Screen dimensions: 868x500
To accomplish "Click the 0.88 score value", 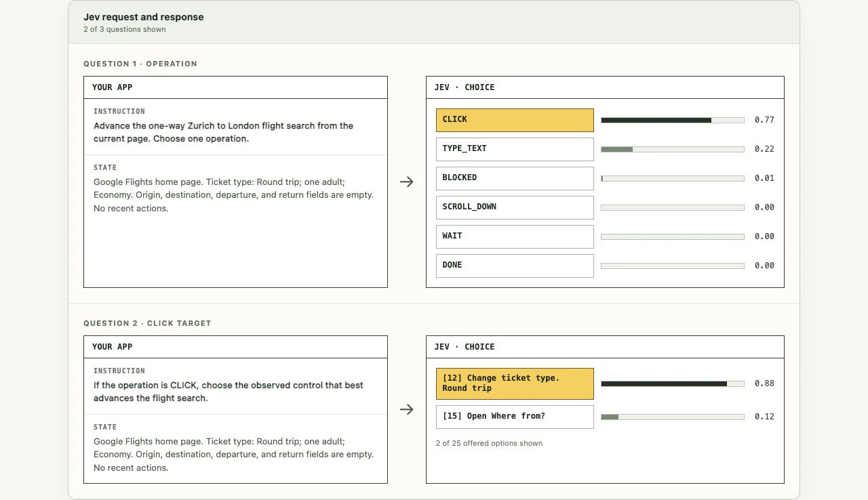I will (x=764, y=383).
